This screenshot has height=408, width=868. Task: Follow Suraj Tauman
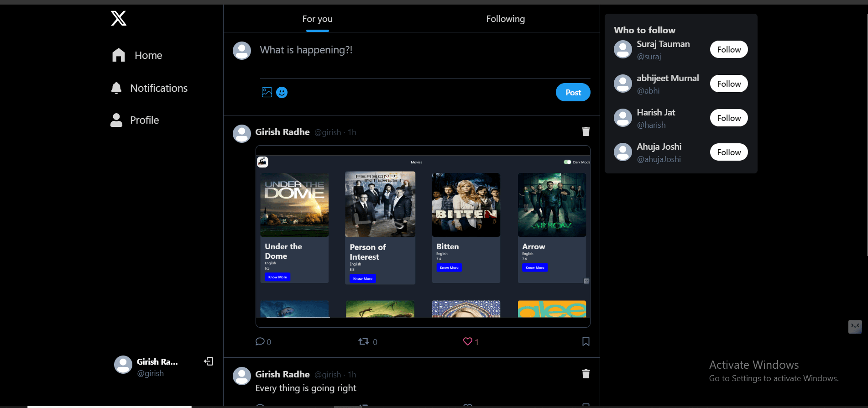729,49
